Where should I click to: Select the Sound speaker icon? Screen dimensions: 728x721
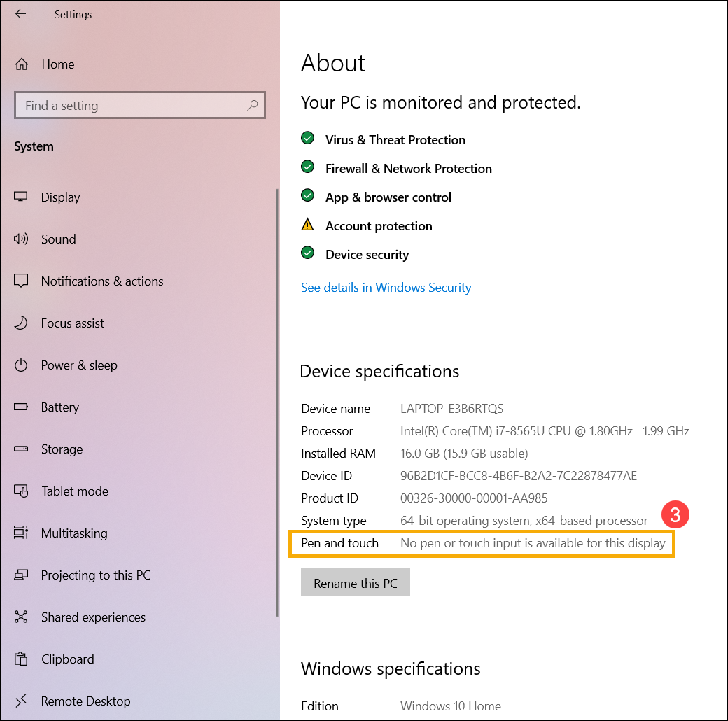pyautogui.click(x=21, y=239)
